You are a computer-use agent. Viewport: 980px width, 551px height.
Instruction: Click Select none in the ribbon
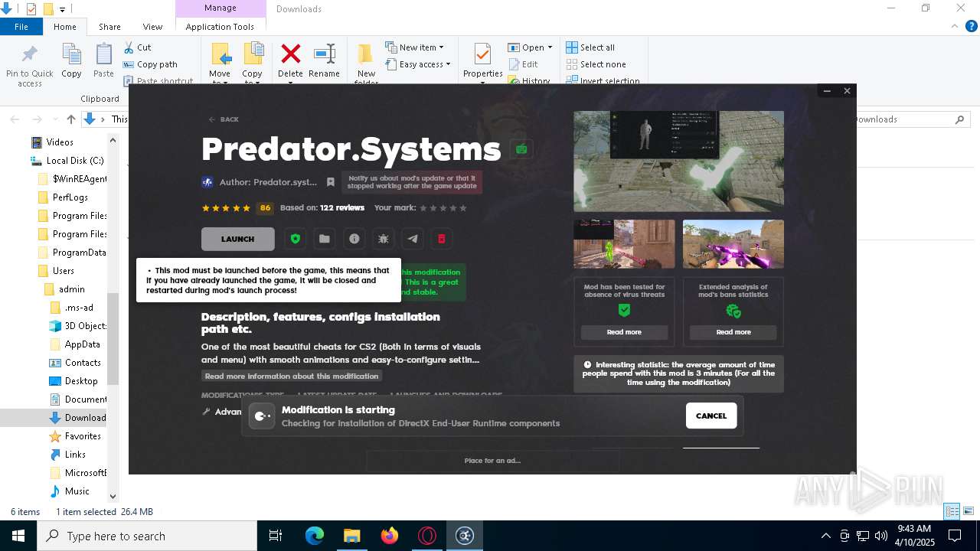[596, 64]
